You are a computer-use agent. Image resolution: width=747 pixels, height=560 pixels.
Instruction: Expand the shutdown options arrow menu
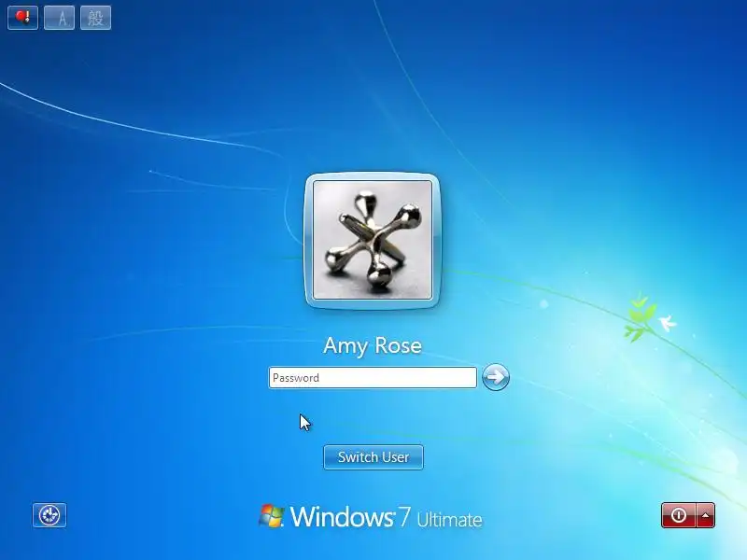pyautogui.click(x=706, y=515)
